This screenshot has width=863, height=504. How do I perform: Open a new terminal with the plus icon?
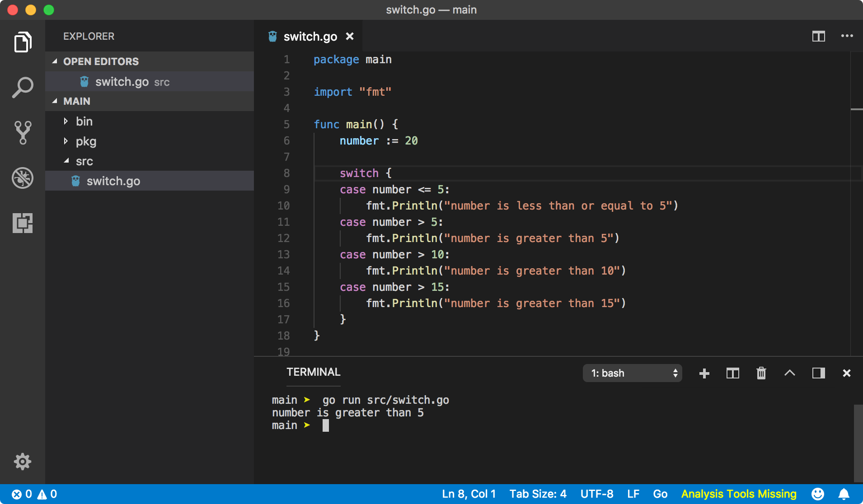point(704,373)
